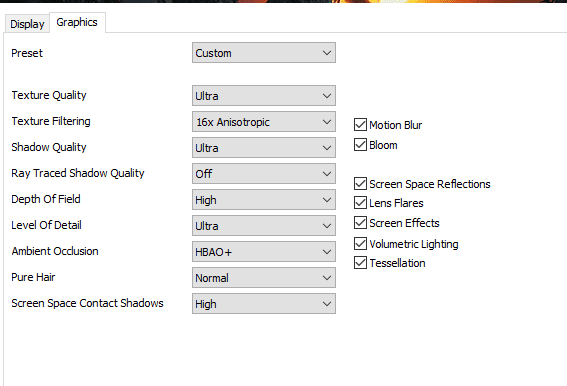Turn off Lens Flares
567x386 pixels.
tap(360, 203)
